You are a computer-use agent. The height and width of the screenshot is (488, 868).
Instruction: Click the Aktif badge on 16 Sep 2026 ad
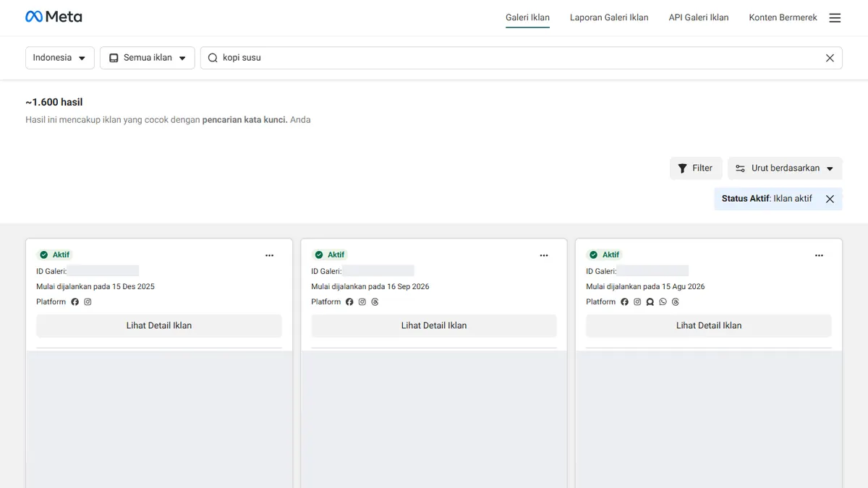329,254
